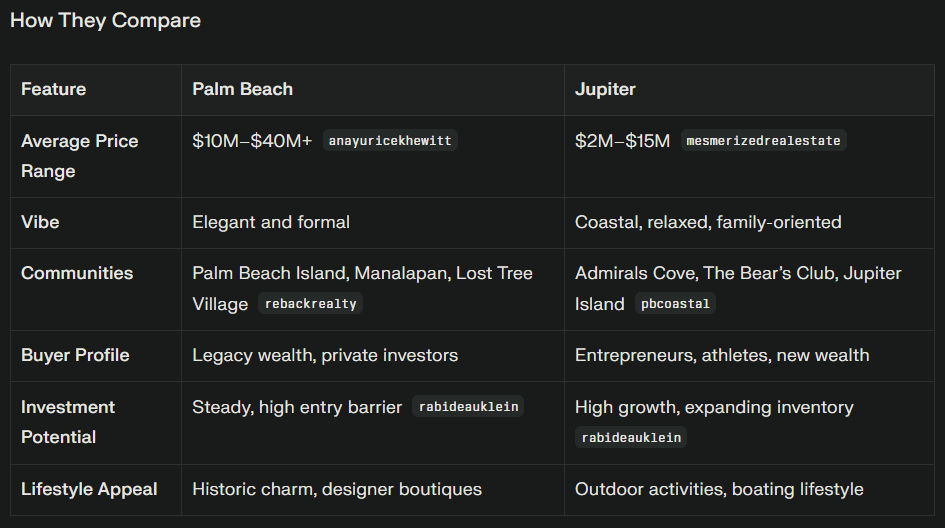This screenshot has width=945, height=528.
Task: Click the $10M–$40M+ price text
Action: [252, 141]
